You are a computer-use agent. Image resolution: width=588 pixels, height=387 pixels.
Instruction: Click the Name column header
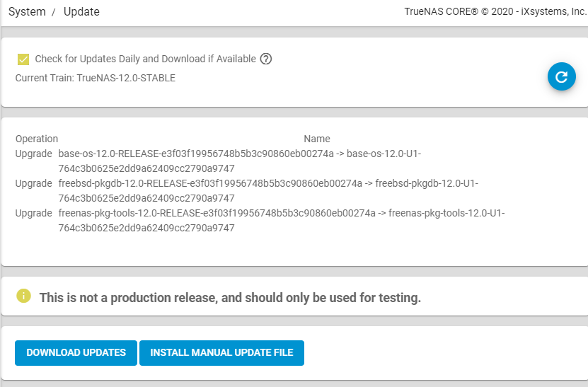coord(317,139)
